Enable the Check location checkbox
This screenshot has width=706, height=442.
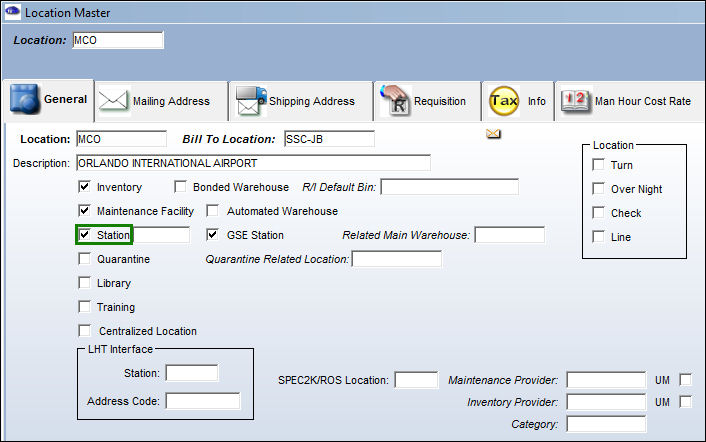pyautogui.click(x=598, y=212)
